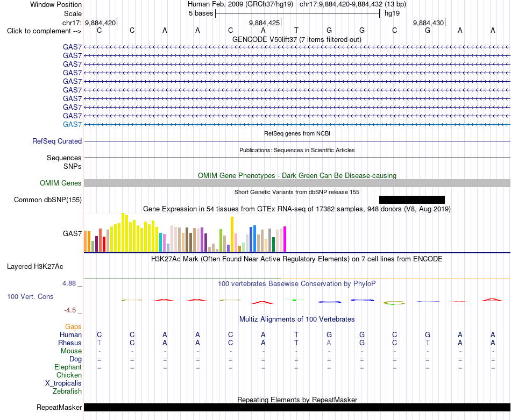Click the Common dbSNP(155) track label
This screenshot has height=420, width=511.
click(48, 200)
